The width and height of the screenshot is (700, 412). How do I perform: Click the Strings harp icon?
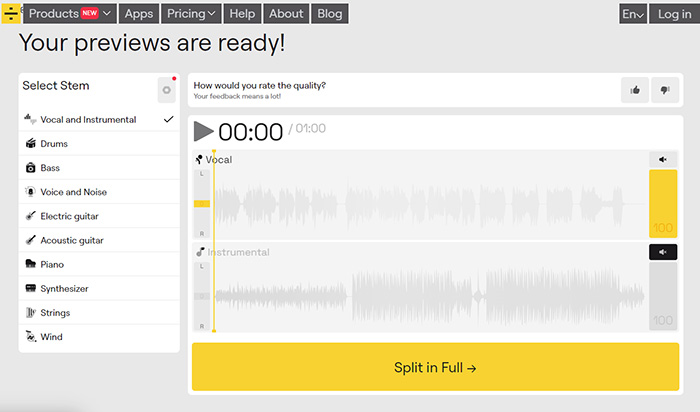coord(30,312)
